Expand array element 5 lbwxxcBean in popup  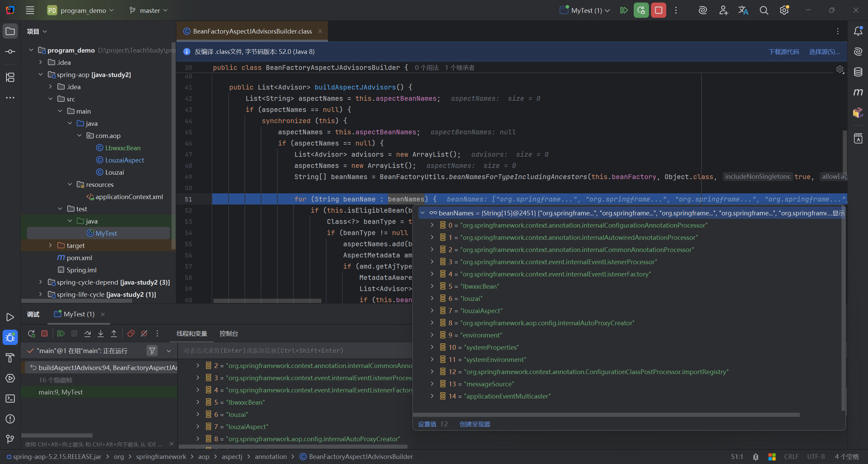click(x=432, y=286)
